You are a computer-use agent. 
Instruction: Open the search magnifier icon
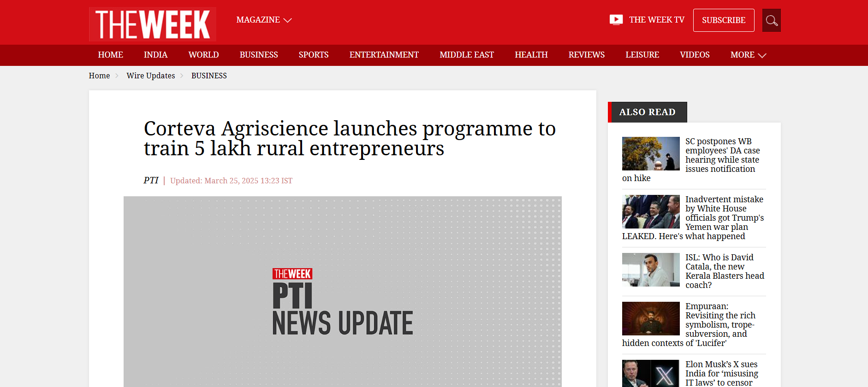[772, 20]
